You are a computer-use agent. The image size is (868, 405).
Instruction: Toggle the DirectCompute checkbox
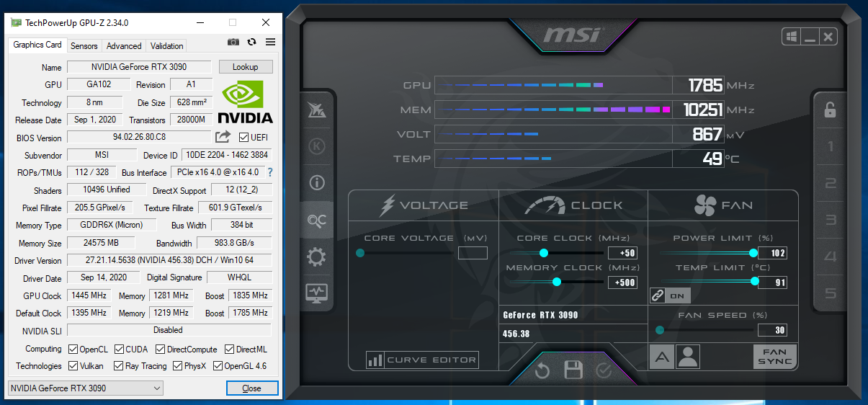coord(161,349)
